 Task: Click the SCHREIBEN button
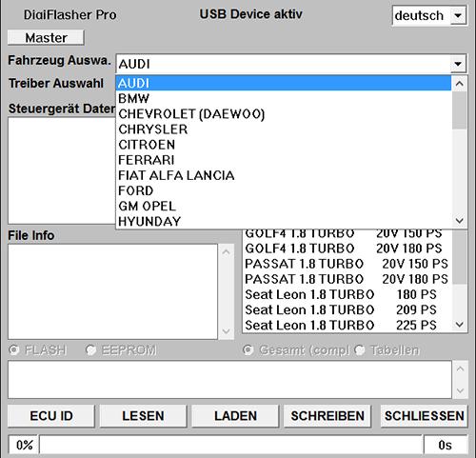(x=327, y=416)
